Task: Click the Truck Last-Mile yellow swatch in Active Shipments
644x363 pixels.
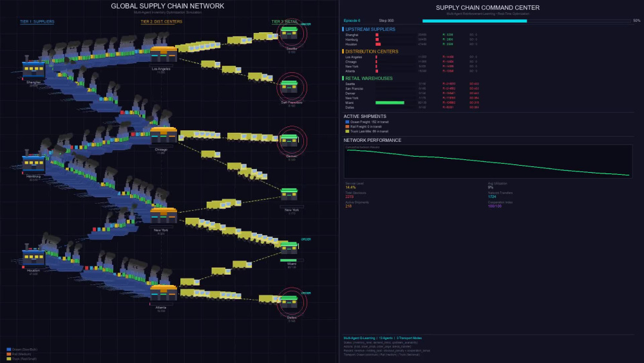Action: 347,132
